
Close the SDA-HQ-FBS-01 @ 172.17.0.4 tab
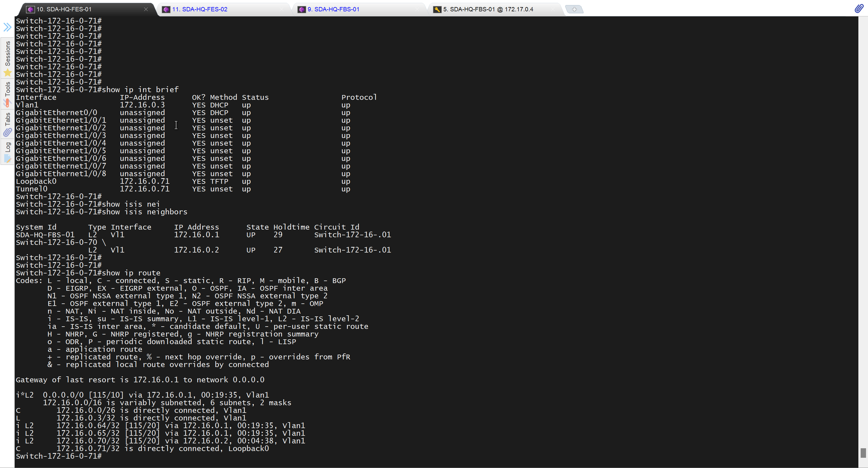(553, 9)
